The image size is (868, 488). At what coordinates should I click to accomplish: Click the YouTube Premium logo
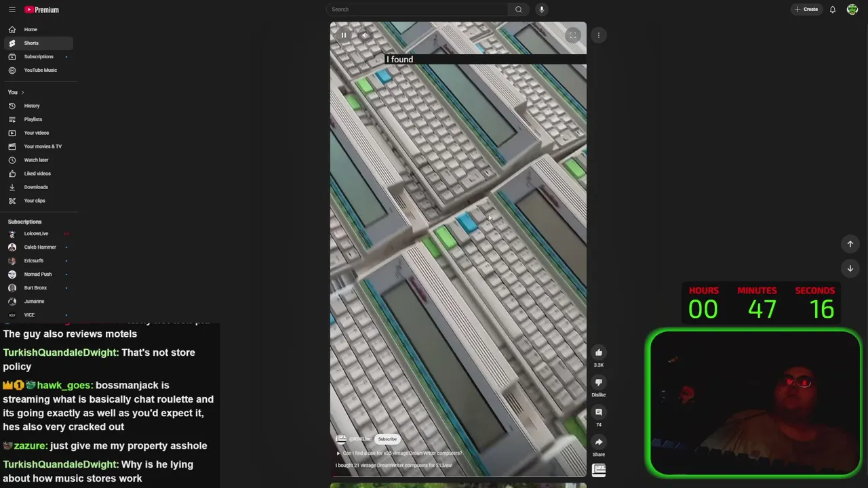41,9
